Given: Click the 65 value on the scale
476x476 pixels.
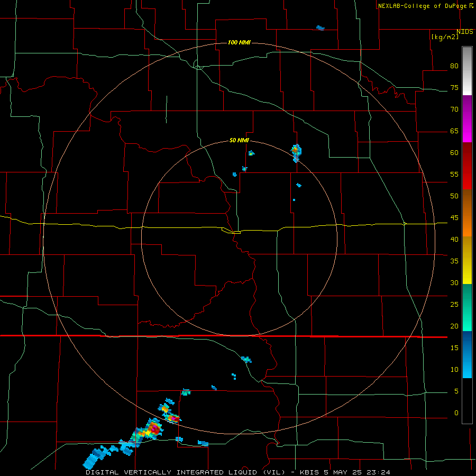Looking at the screenshot, I should (x=454, y=131).
